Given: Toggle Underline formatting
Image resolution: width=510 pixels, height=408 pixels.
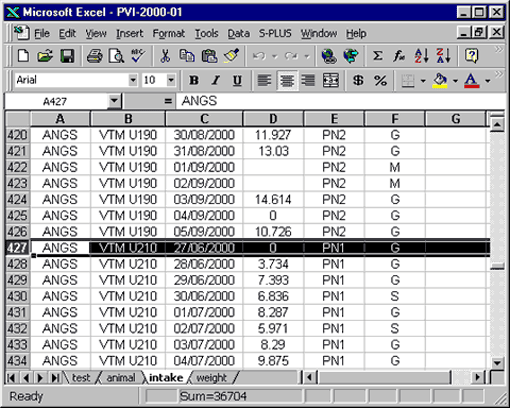Looking at the screenshot, I should pyautogui.click(x=237, y=80).
